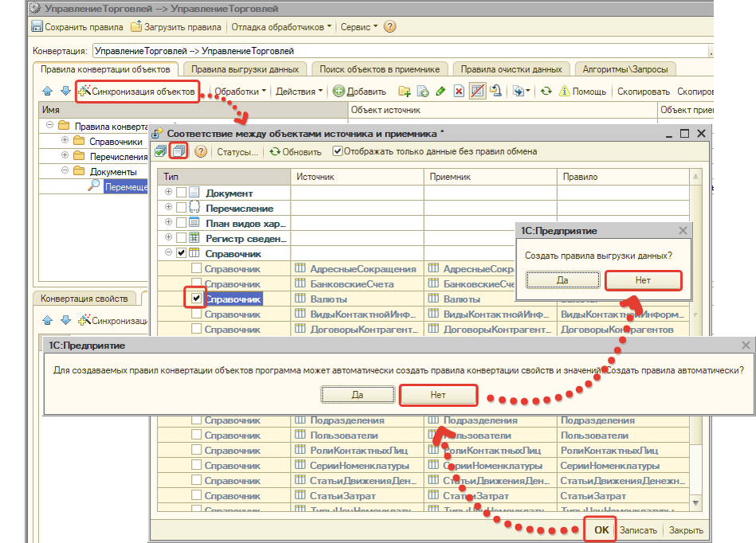
Task: Open the Обработки dropdown
Action: click(x=240, y=92)
